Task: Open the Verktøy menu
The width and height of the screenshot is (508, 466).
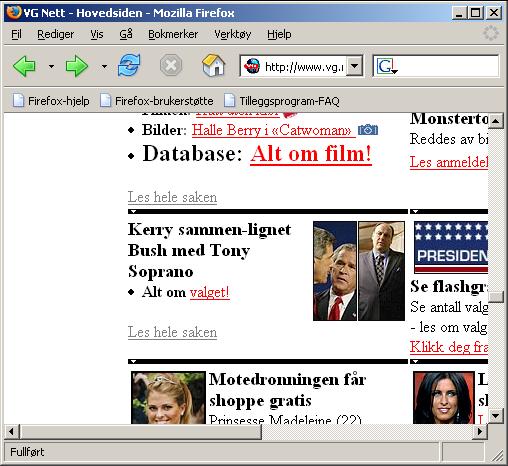Action: tap(232, 34)
